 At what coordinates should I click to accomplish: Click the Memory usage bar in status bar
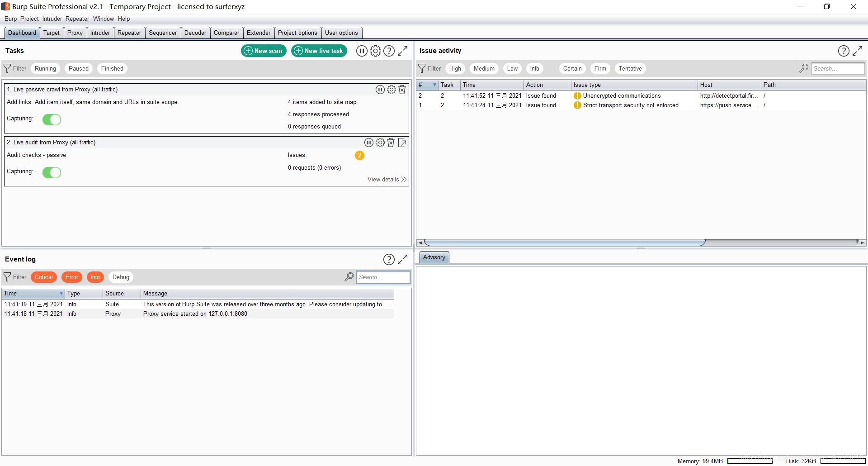750,461
